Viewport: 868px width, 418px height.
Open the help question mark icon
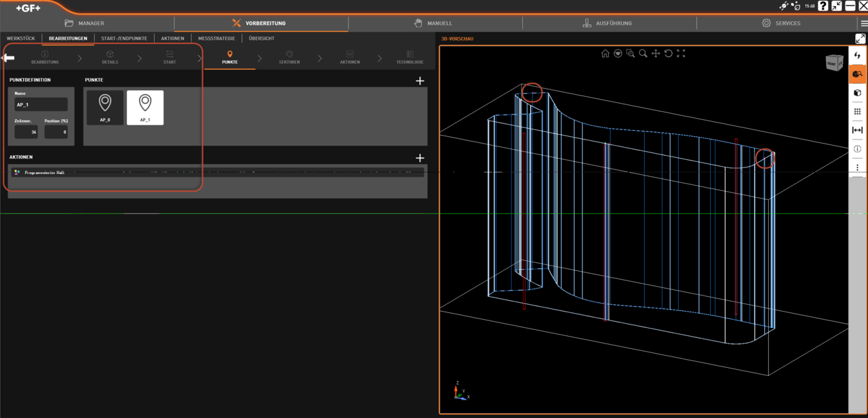click(x=823, y=5)
